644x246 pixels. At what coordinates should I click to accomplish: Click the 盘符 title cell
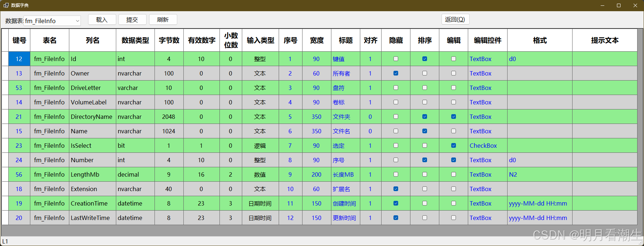click(x=345, y=88)
